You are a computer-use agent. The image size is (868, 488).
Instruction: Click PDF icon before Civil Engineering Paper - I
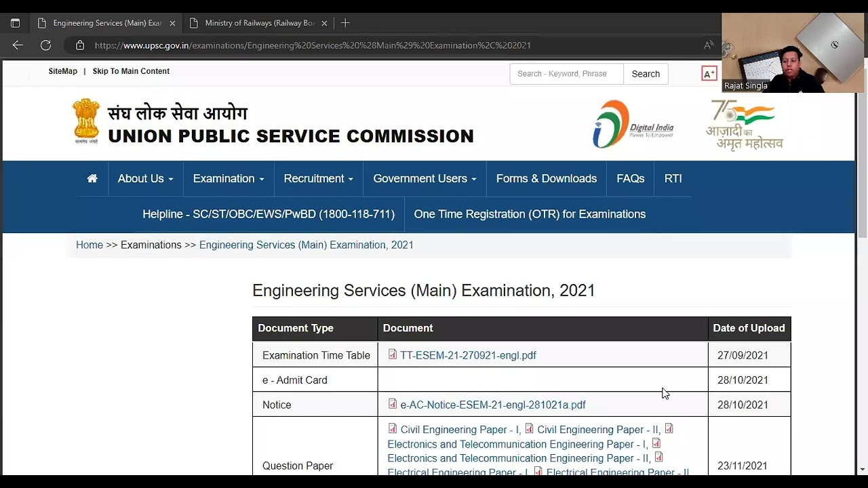click(393, 428)
